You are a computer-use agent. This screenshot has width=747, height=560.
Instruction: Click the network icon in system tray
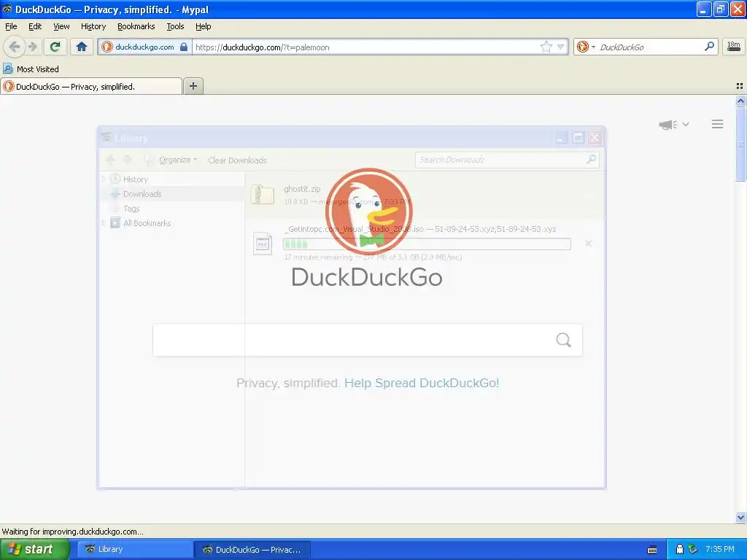[693, 549]
